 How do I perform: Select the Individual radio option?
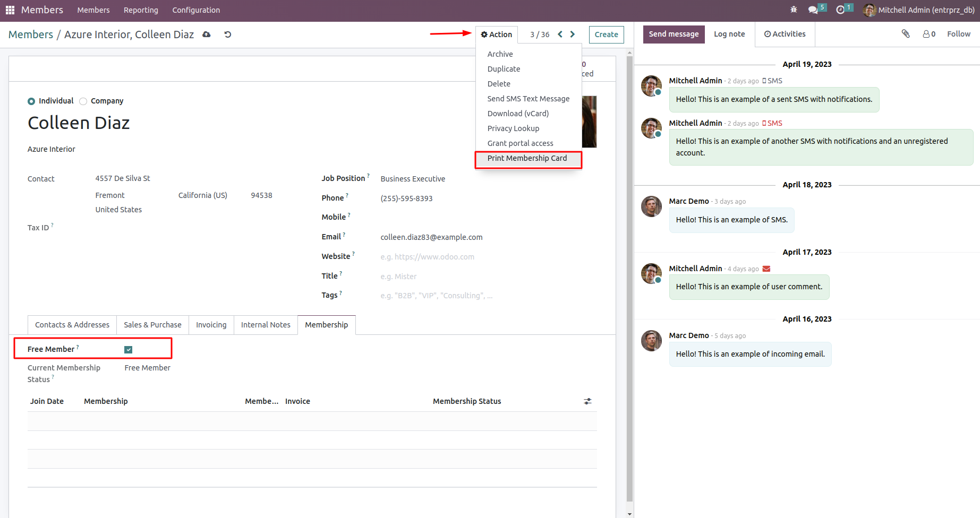tap(31, 101)
